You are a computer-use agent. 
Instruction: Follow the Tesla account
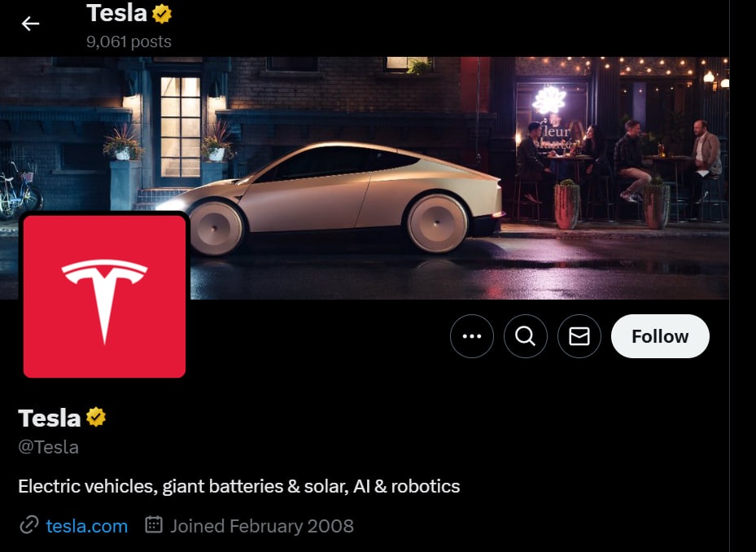pos(660,336)
